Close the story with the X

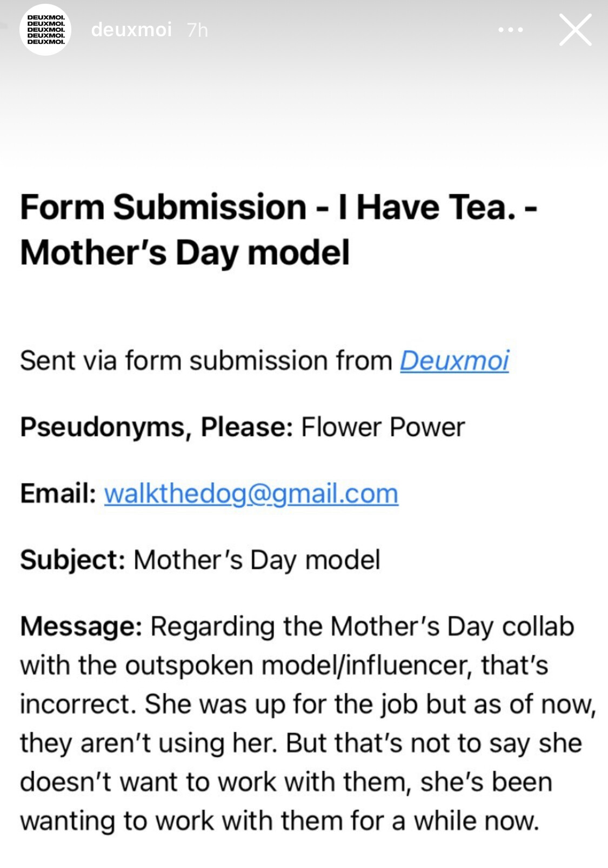click(575, 30)
